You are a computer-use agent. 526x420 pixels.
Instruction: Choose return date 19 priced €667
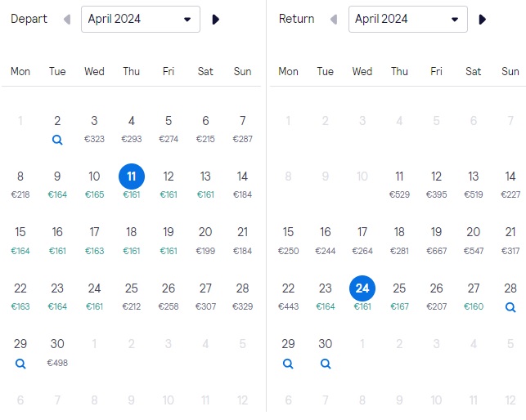[x=436, y=241]
